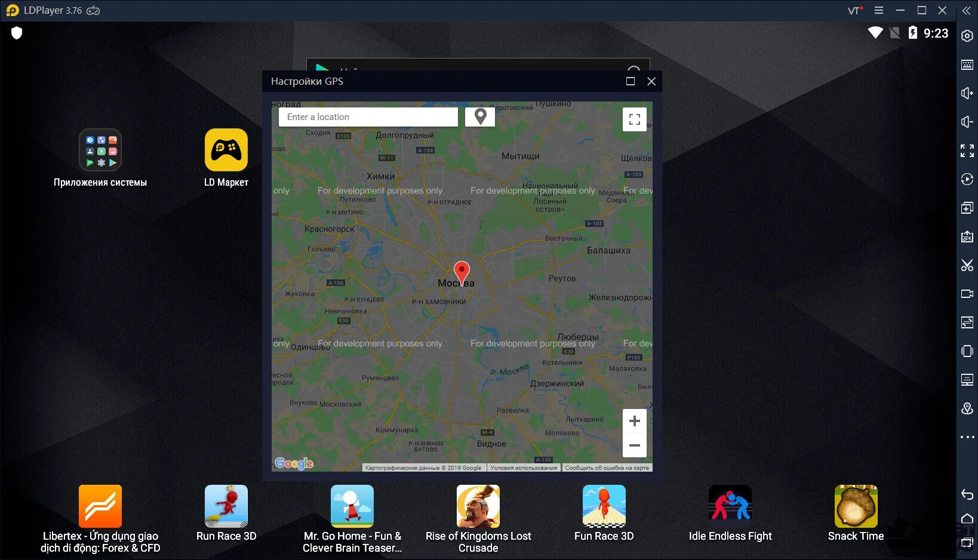Open keyboard mapping tool in sidebar

(967, 64)
